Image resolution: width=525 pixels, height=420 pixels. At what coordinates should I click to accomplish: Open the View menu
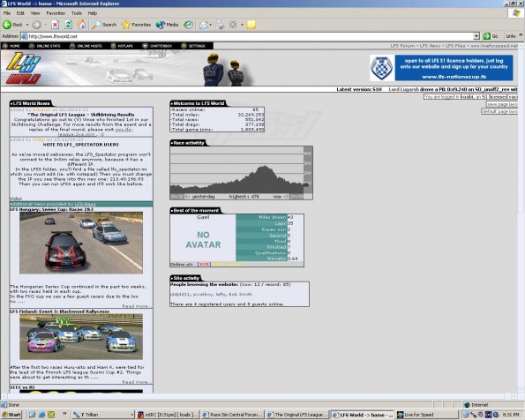point(35,13)
